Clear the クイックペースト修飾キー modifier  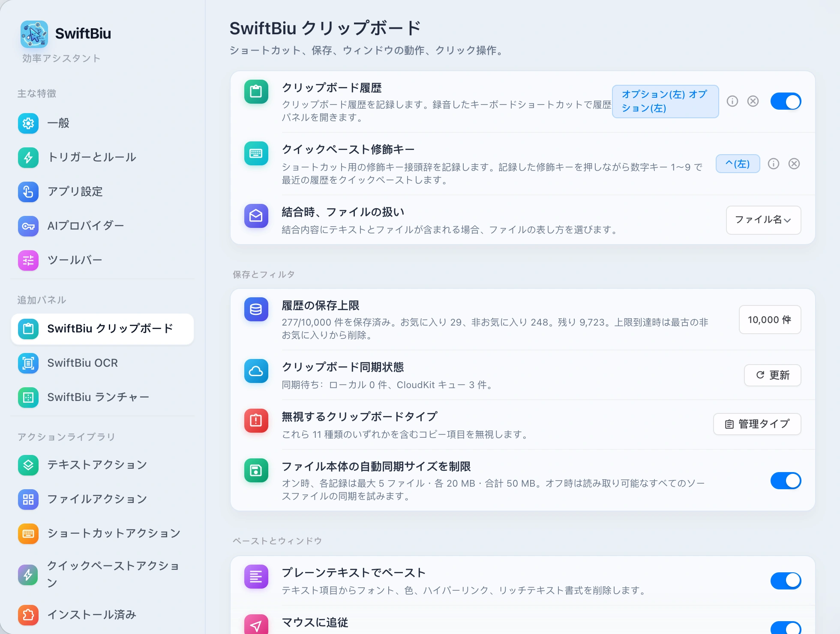pyautogui.click(x=794, y=164)
